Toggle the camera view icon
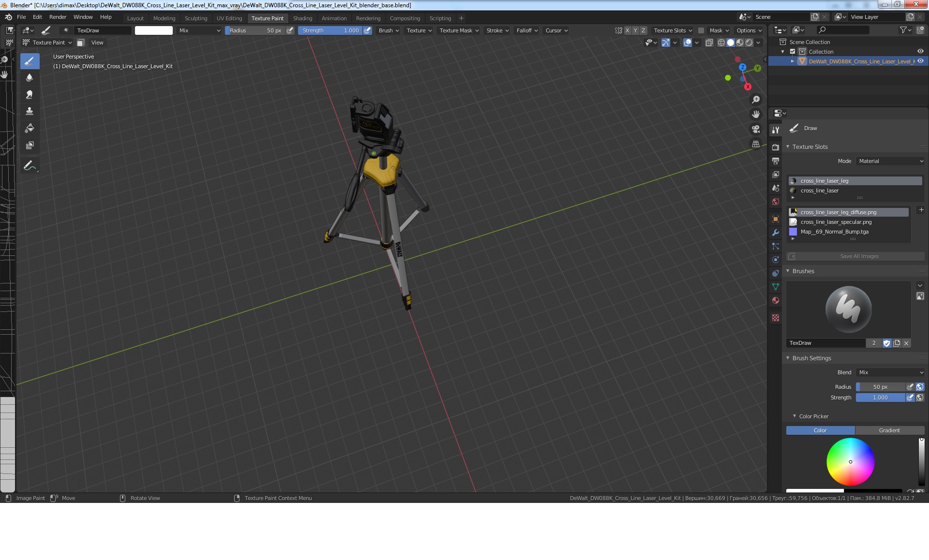Image resolution: width=929 pixels, height=560 pixels. point(756,129)
